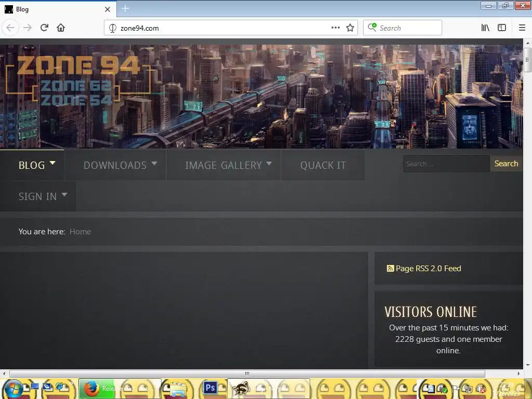
Task: Click the vertical scrollbar thumb
Action: 527,60
